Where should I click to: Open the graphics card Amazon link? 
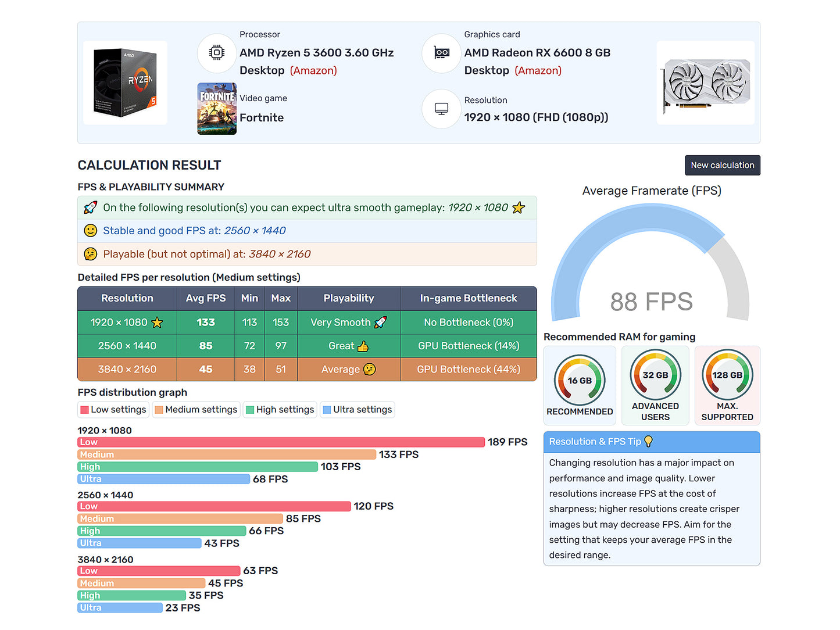[x=538, y=70]
